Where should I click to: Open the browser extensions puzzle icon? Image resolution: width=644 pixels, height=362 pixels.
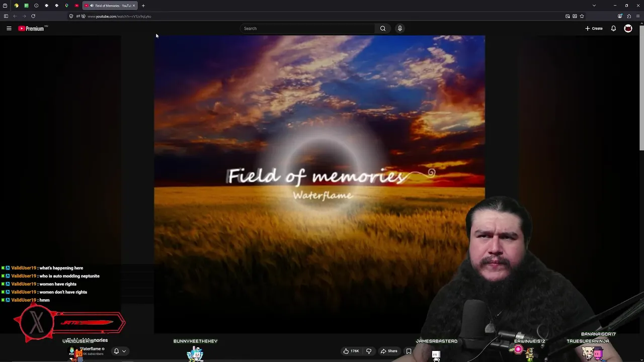click(629, 16)
